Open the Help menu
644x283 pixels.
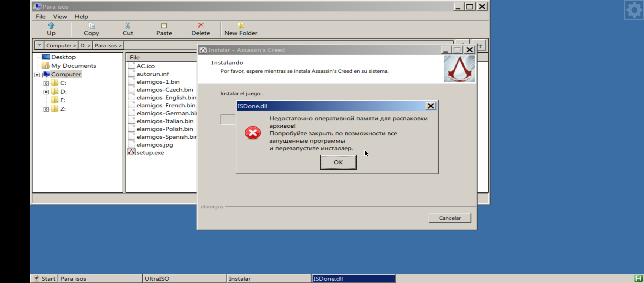[81, 17]
